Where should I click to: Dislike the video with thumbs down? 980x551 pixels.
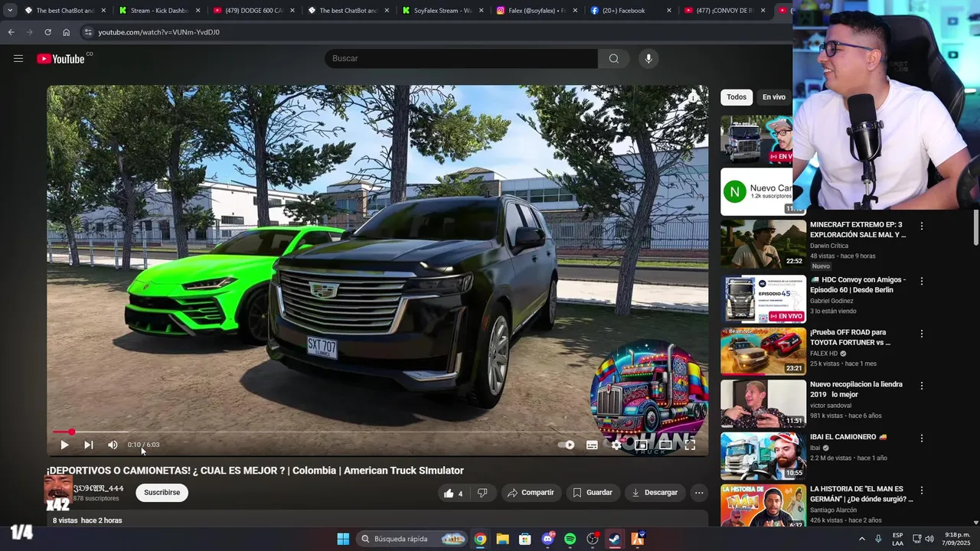click(x=482, y=493)
